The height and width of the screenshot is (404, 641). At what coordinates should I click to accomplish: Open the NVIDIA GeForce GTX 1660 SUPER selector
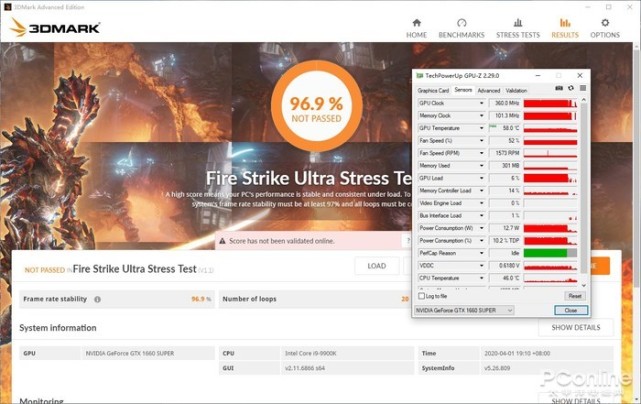(464, 310)
